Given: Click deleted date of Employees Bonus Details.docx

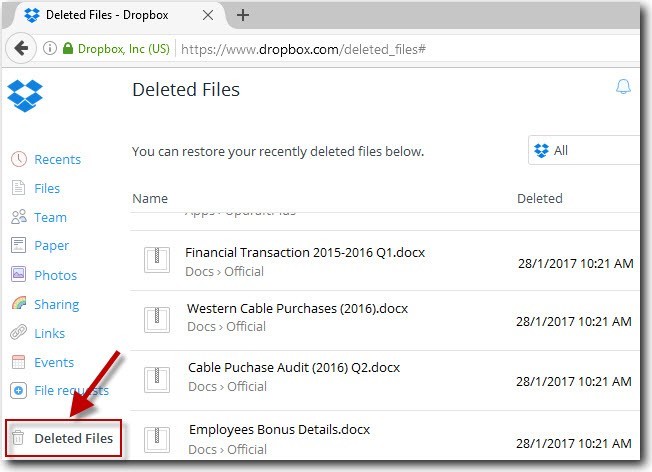Looking at the screenshot, I should point(574,444).
